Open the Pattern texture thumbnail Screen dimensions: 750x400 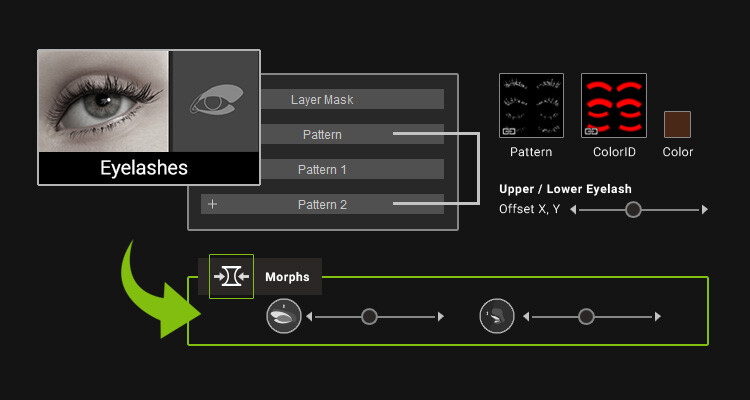point(531,105)
